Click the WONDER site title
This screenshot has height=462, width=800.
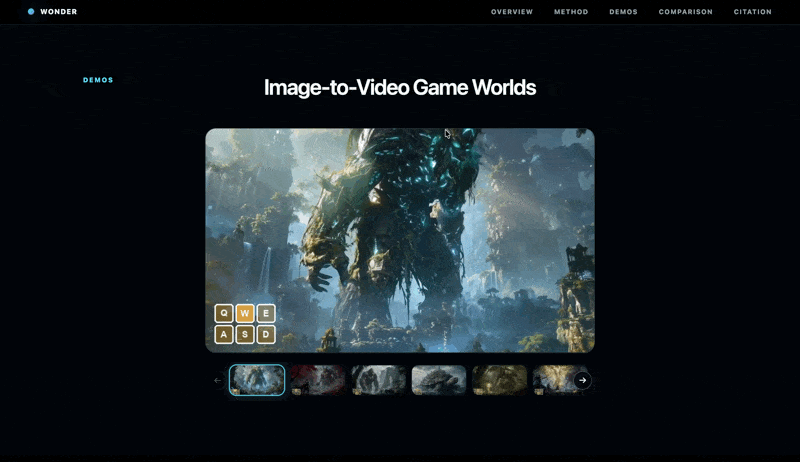(x=59, y=12)
